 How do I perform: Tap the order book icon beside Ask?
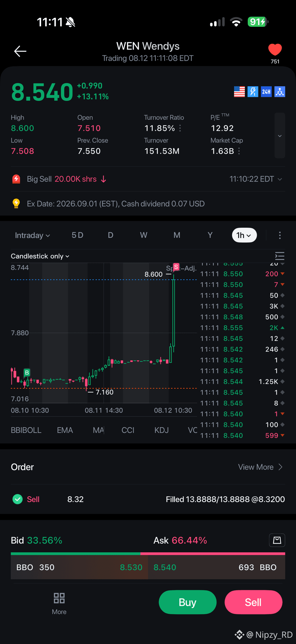click(x=277, y=540)
